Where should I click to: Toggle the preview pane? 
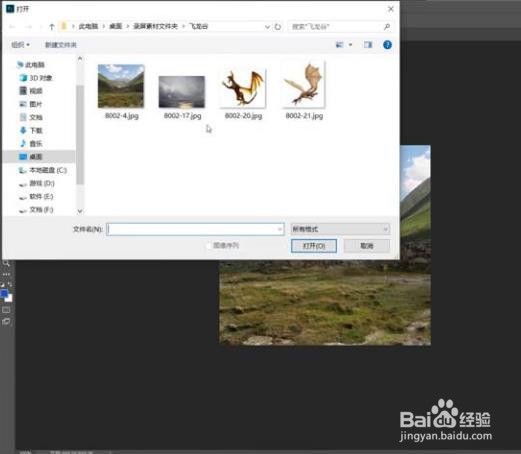click(368, 45)
